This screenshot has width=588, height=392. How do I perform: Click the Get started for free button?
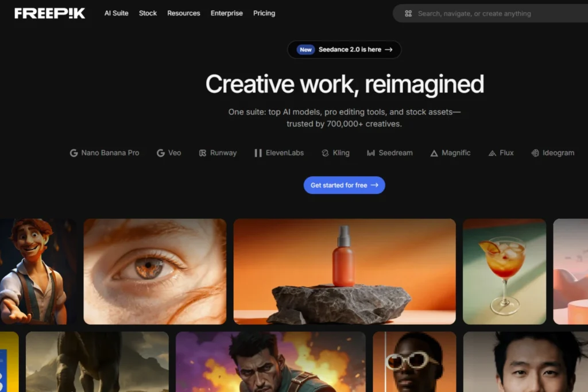click(x=344, y=185)
